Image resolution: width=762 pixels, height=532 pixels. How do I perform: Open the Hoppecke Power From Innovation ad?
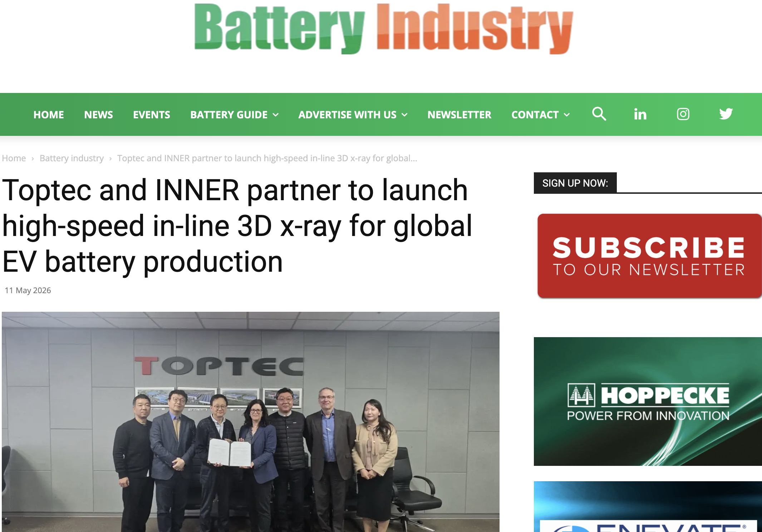click(648, 401)
